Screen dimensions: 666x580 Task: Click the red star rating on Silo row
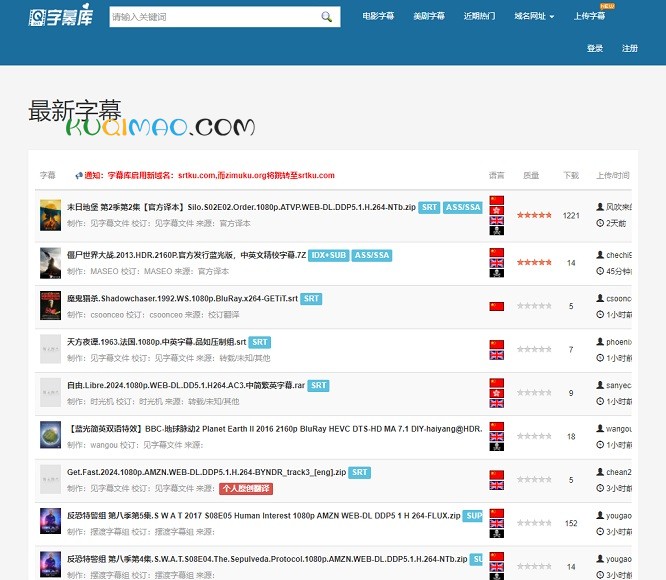point(534,215)
